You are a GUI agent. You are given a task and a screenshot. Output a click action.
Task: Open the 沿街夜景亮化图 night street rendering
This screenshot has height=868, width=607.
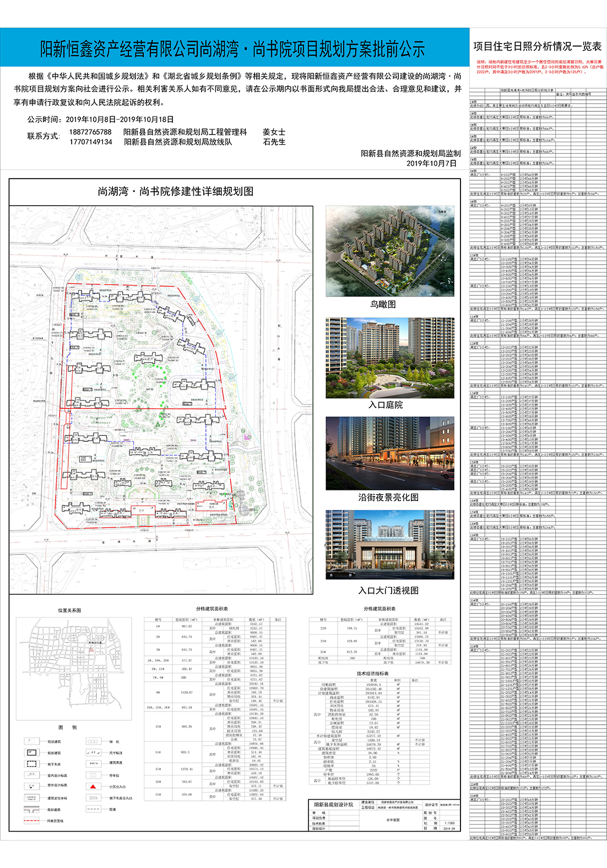click(x=390, y=453)
